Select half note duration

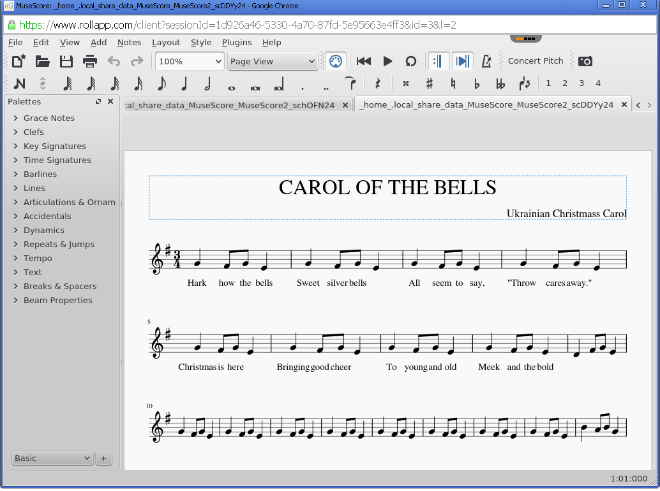pos(207,83)
